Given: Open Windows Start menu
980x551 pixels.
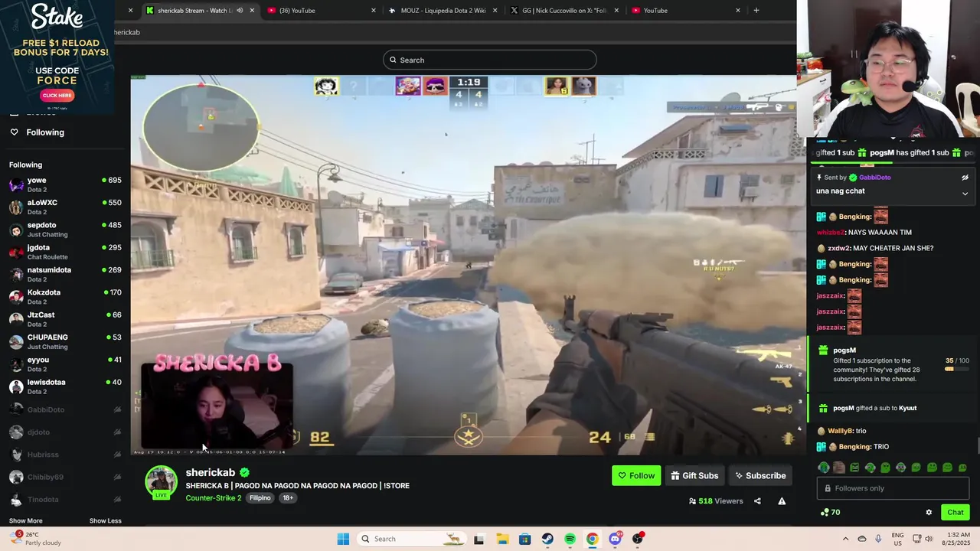Looking at the screenshot, I should coord(343,539).
